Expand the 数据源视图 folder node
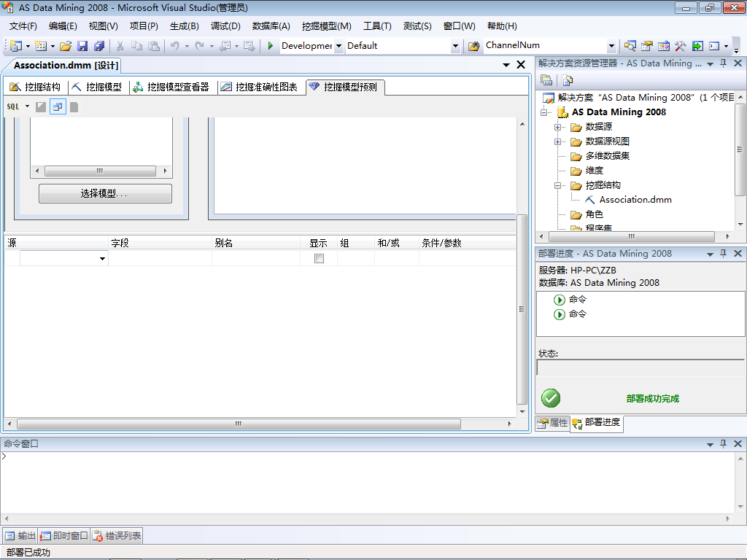Image resolution: width=747 pixels, height=560 pixels. pyautogui.click(x=557, y=141)
